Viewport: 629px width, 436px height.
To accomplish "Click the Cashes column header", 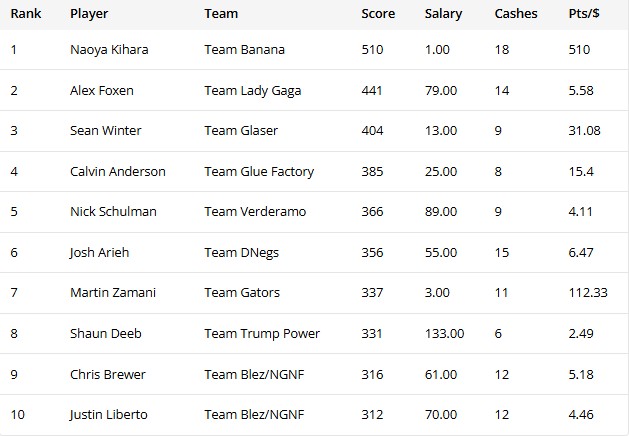I will point(516,14).
